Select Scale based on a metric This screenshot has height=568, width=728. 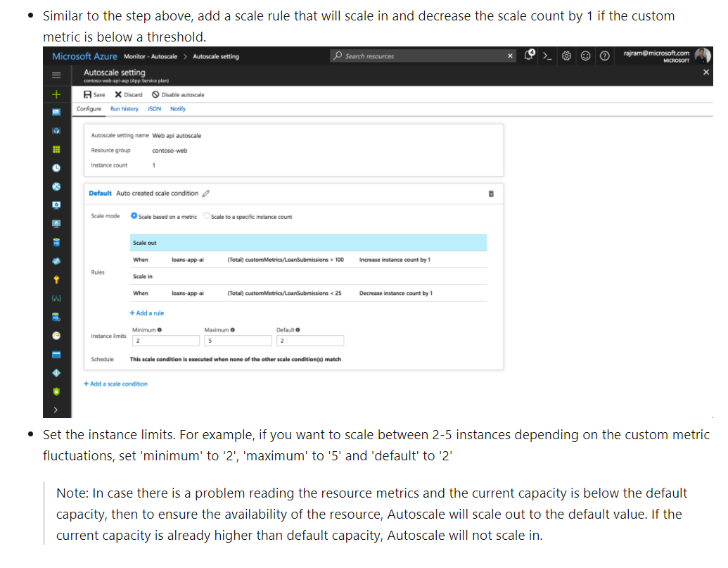pyautogui.click(x=134, y=216)
